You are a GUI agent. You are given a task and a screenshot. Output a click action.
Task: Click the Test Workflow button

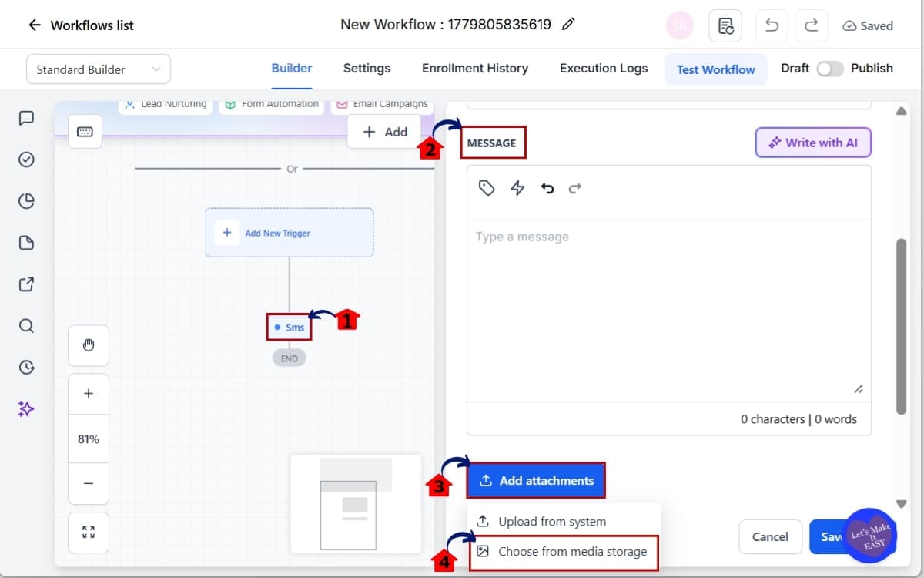716,69
